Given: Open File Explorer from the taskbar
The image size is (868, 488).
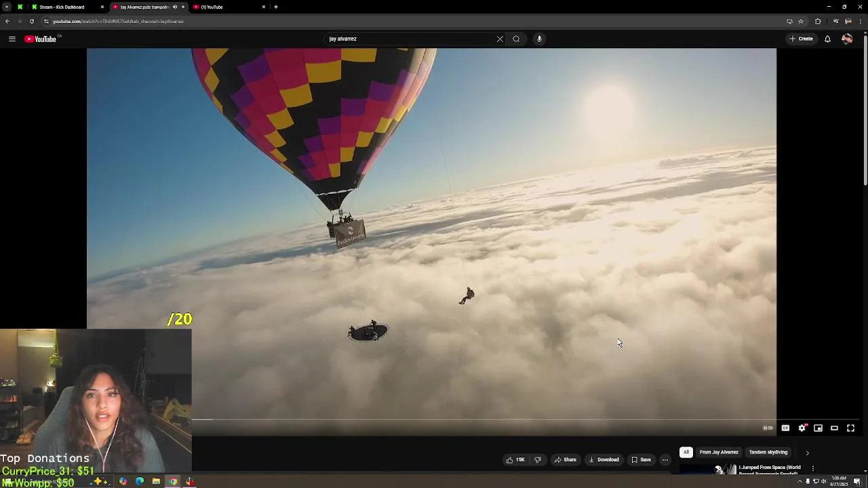Looking at the screenshot, I should (156, 482).
